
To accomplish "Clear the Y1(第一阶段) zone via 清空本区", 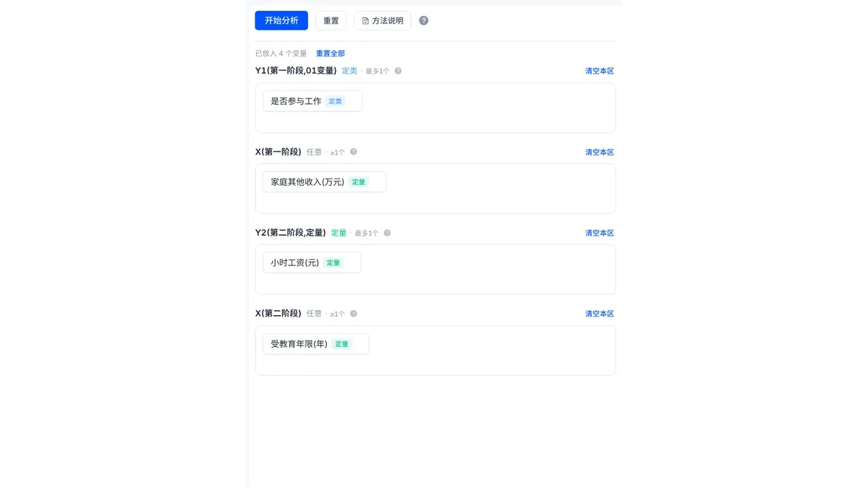I will [600, 71].
